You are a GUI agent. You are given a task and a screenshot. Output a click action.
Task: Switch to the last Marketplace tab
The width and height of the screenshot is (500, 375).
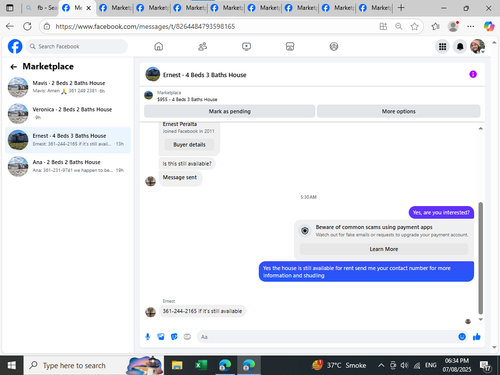click(x=375, y=8)
